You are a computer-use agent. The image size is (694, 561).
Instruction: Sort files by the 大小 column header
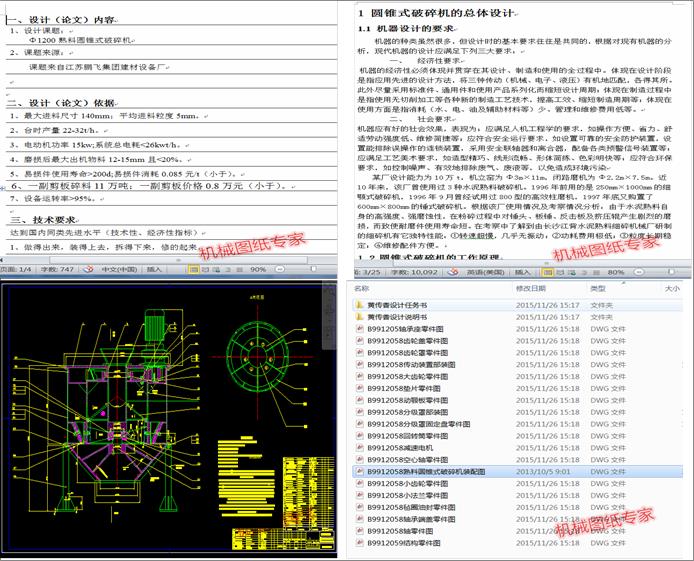[672, 288]
